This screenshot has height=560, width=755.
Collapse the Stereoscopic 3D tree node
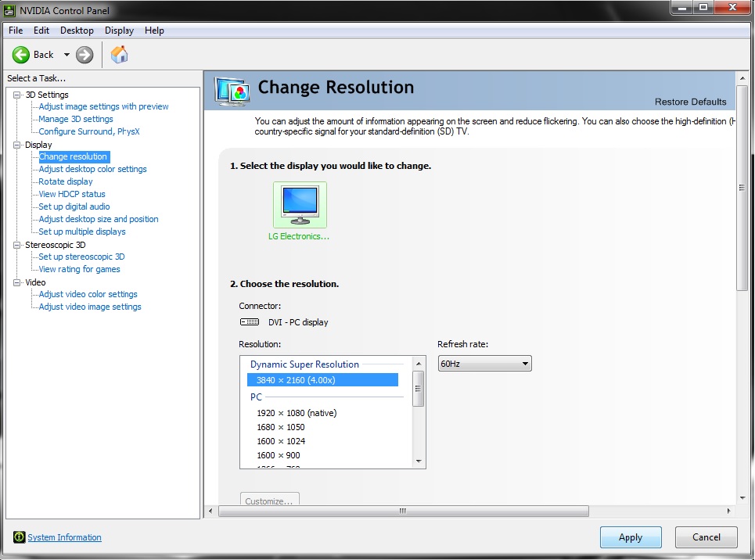tap(17, 245)
